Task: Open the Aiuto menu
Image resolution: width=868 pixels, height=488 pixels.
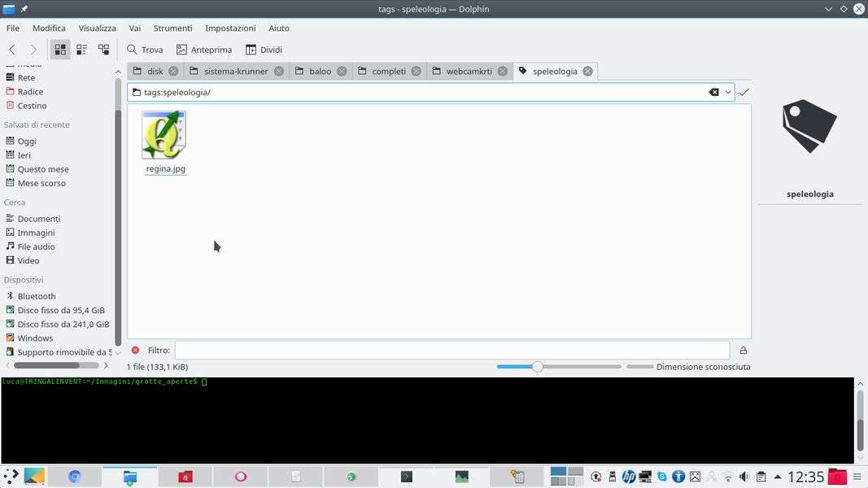Action: click(278, 28)
